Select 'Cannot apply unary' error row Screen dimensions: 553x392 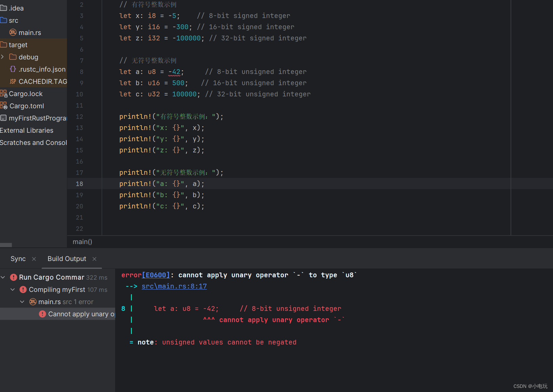point(58,314)
